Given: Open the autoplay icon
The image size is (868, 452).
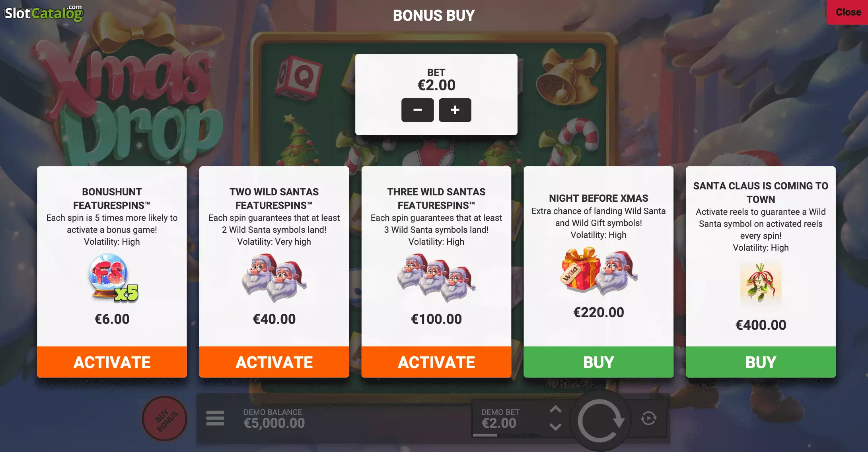Looking at the screenshot, I should point(649,418).
